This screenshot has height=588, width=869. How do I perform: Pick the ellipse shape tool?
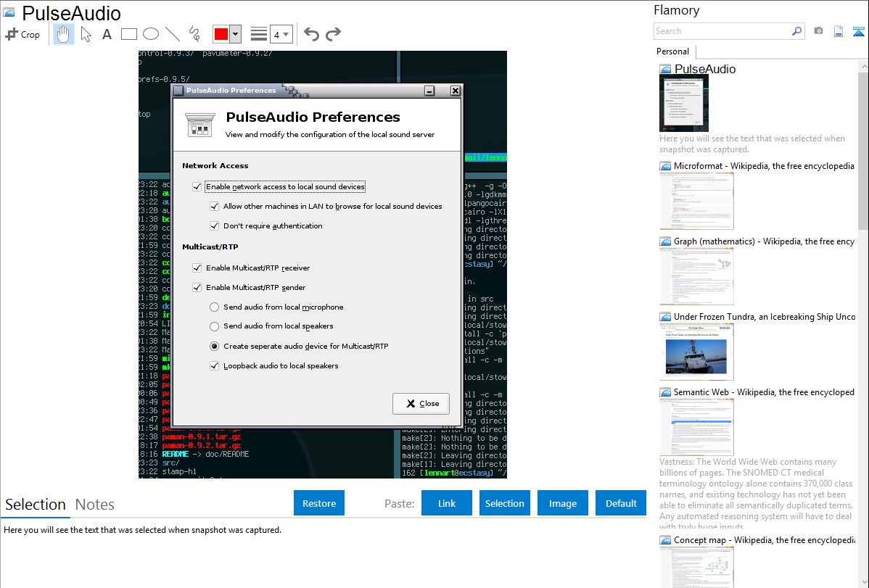click(150, 34)
